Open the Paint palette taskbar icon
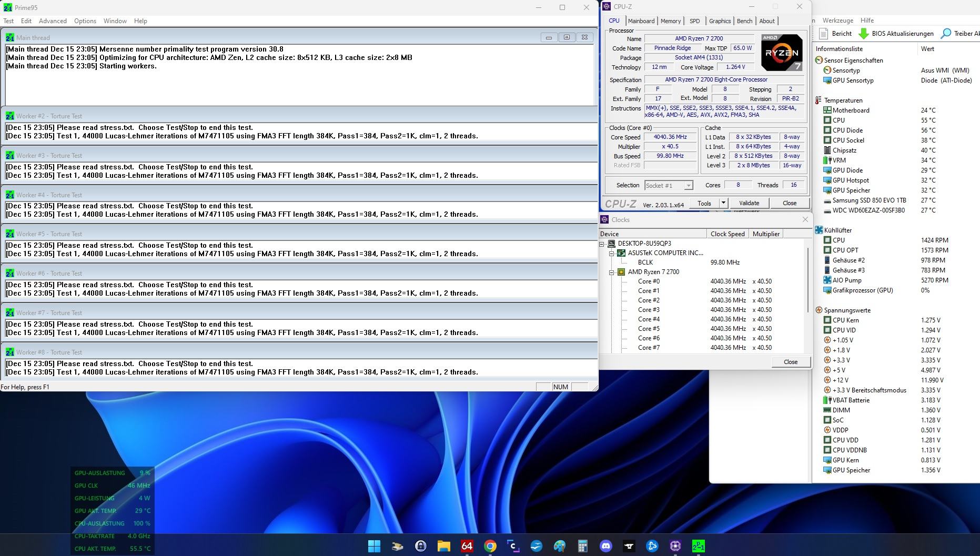Image resolution: width=980 pixels, height=556 pixels. tap(560, 546)
